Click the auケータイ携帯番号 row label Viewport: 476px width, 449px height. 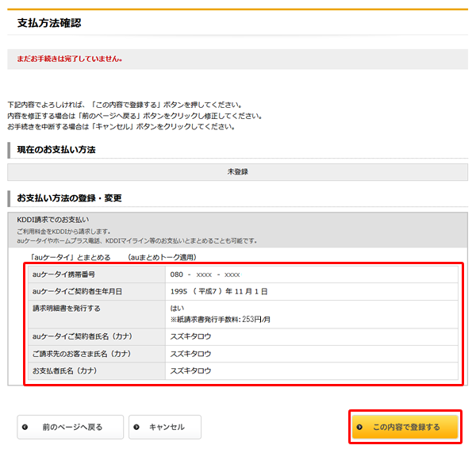coord(68,274)
